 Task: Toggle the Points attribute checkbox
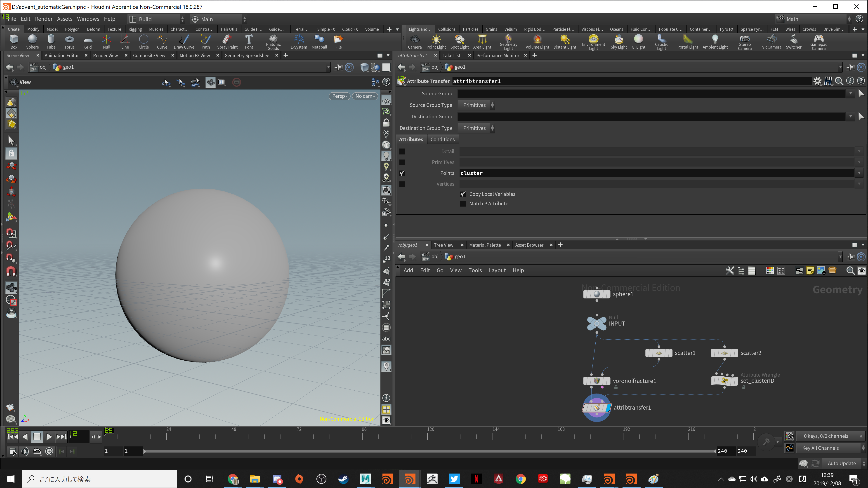[x=402, y=173]
